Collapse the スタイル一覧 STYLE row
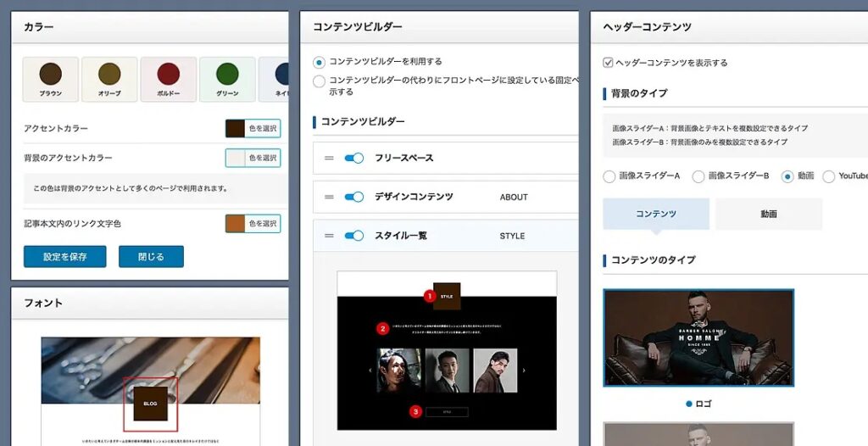The width and height of the screenshot is (868, 446). point(446,236)
